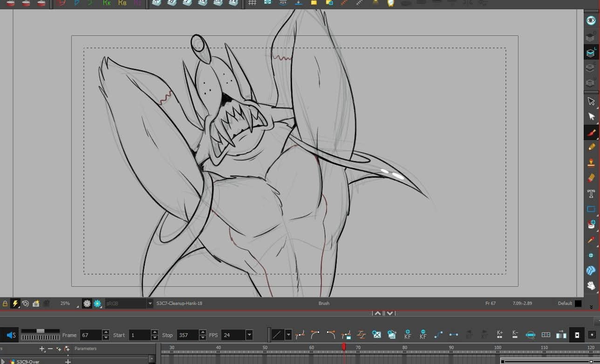
Task: Expand the tools toolbar overflow chevron
Action: point(591,307)
